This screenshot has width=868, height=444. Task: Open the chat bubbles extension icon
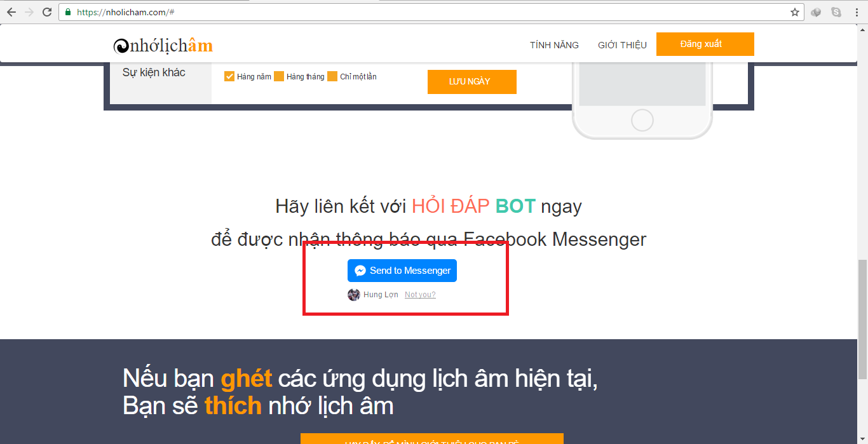816,12
